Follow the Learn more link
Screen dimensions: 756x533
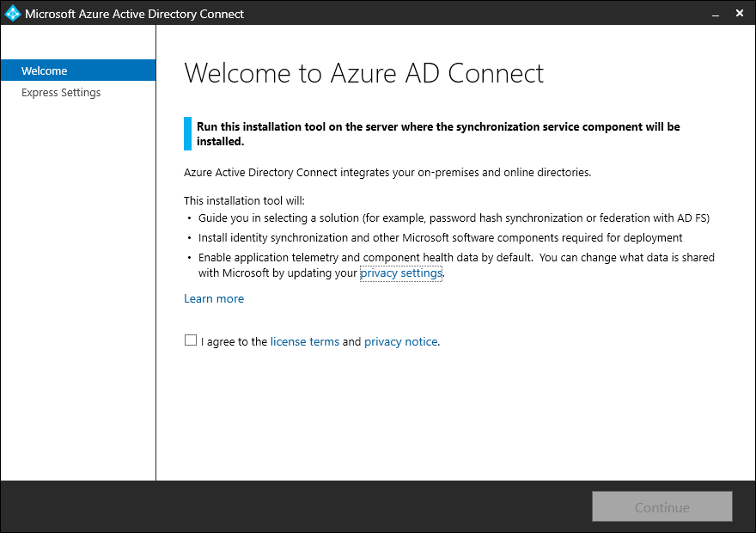click(214, 298)
